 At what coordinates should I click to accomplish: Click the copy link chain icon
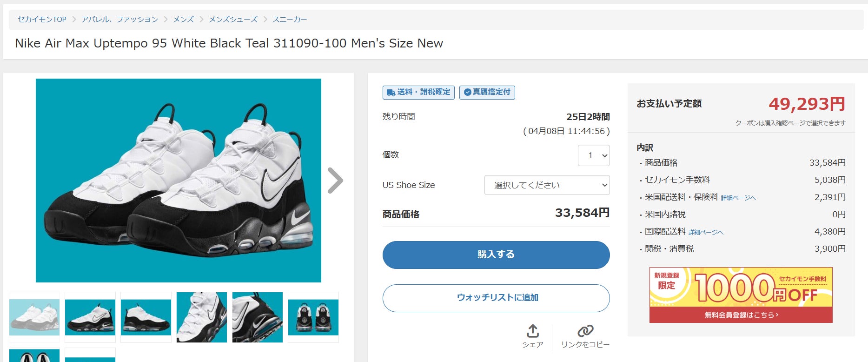(x=585, y=331)
